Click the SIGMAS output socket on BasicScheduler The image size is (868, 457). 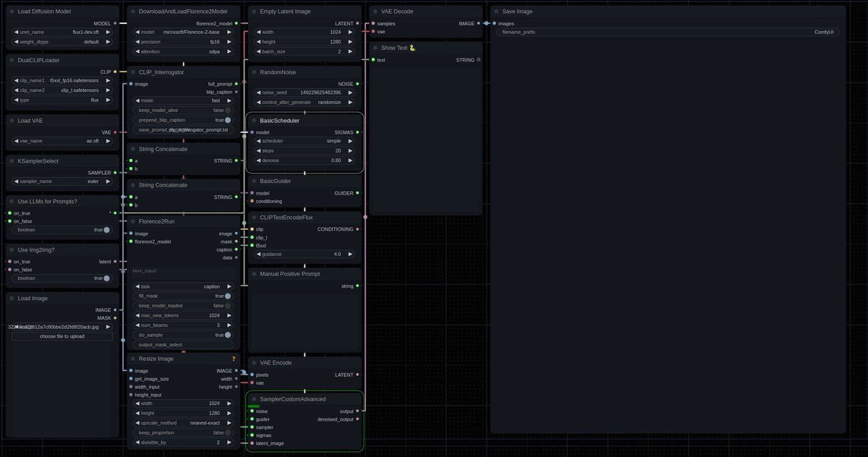[x=357, y=132]
